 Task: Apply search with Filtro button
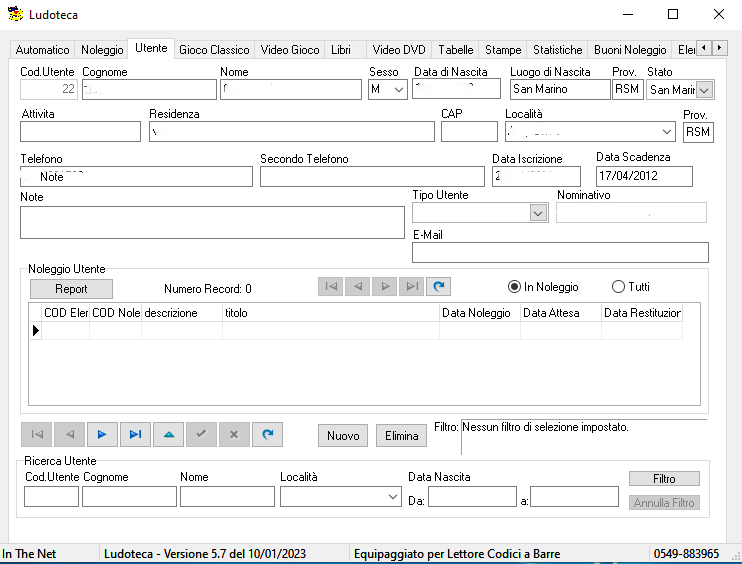(664, 479)
